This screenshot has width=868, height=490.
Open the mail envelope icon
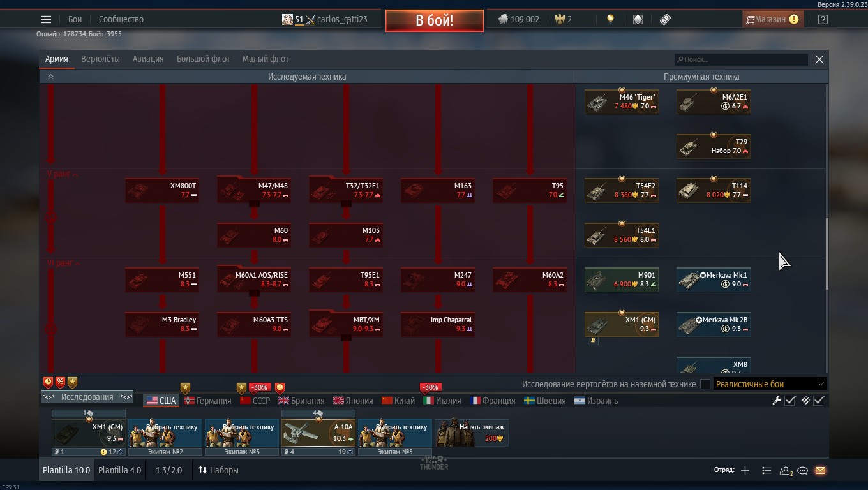[820, 471]
